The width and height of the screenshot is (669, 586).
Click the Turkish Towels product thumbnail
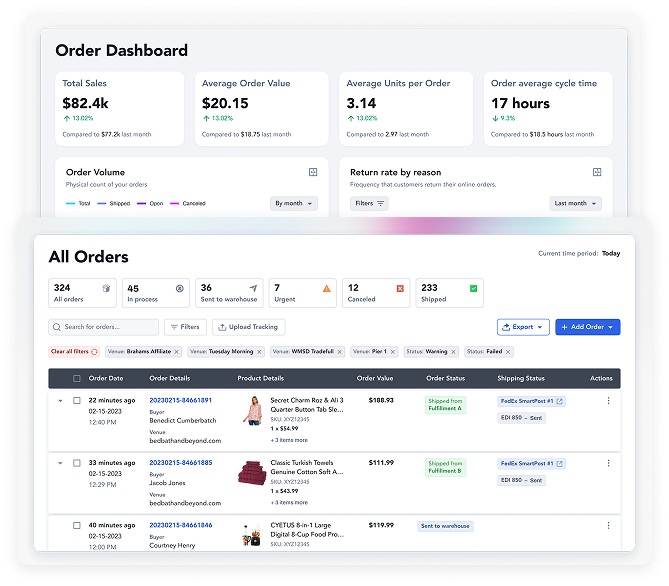[x=252, y=473]
